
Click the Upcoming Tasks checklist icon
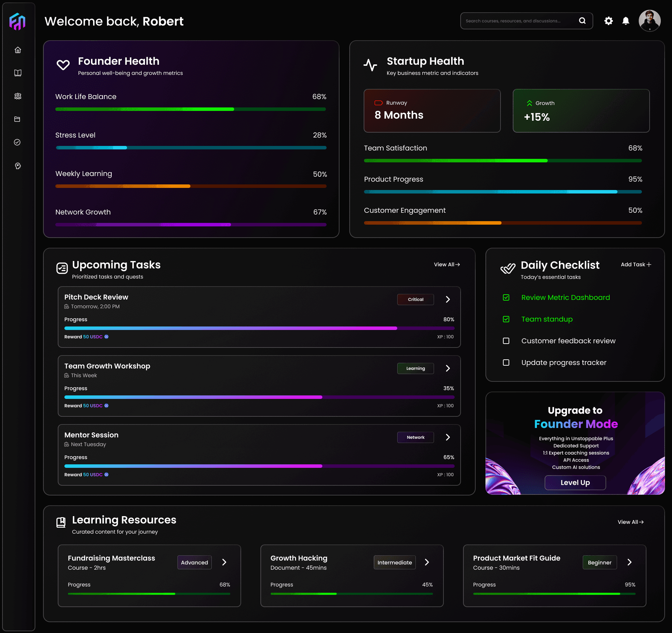click(x=63, y=268)
